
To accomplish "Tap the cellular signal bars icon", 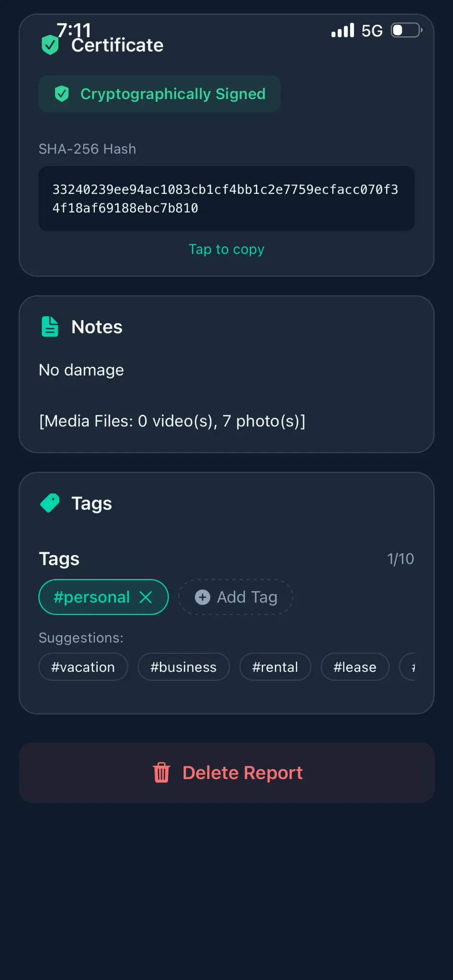I will [x=343, y=31].
